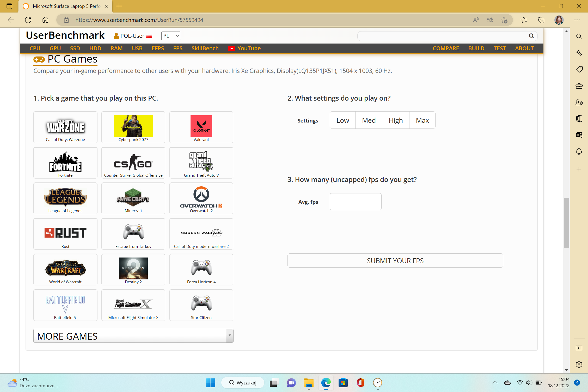Screen dimensions: 588x392
Task: Click the UserBenchmark search box
Action: (x=448, y=36)
